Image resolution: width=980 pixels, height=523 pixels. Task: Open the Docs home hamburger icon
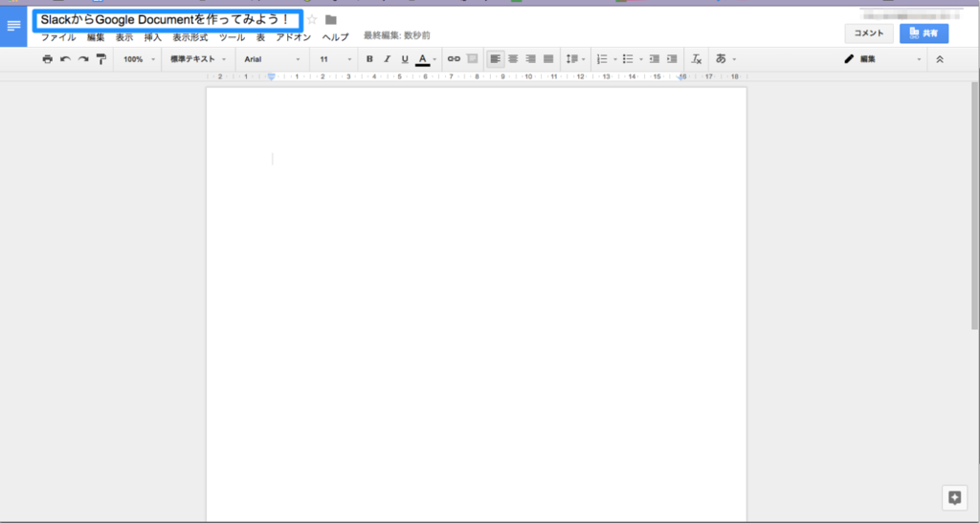point(13,26)
